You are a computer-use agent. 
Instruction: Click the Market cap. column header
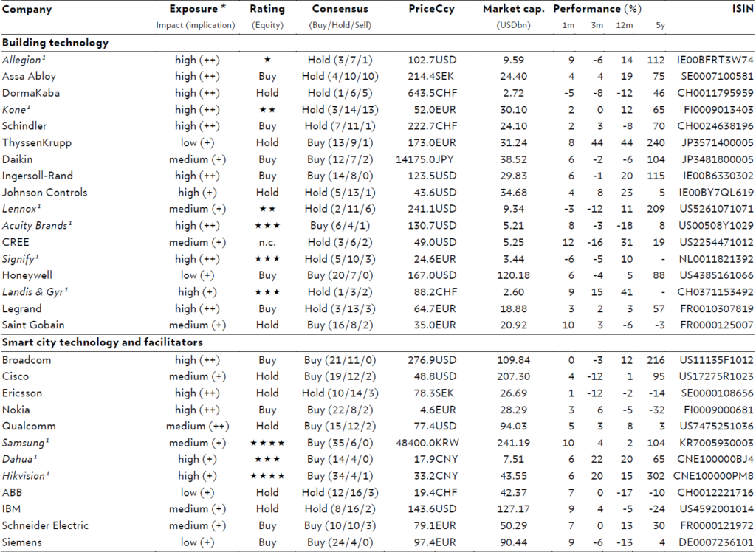click(514, 9)
